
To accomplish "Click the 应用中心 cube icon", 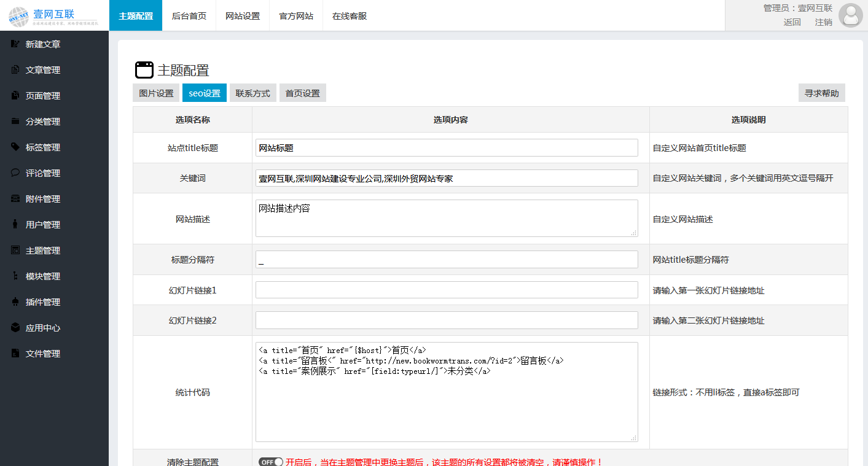I will click(15, 328).
